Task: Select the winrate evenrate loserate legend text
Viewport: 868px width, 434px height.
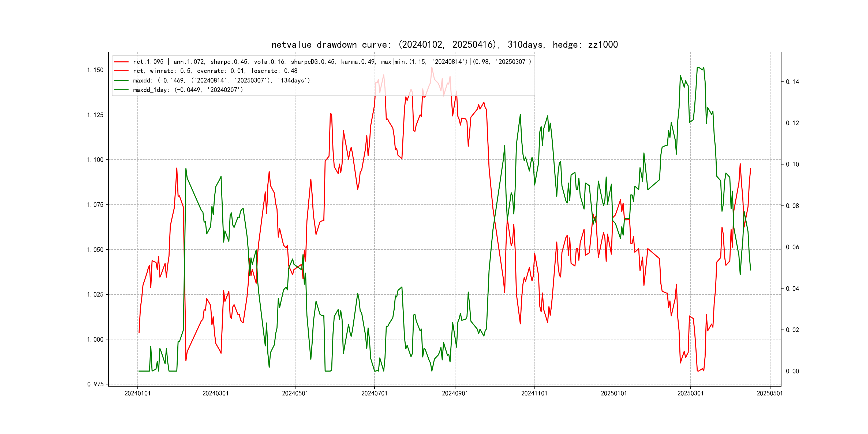Action: [215, 71]
